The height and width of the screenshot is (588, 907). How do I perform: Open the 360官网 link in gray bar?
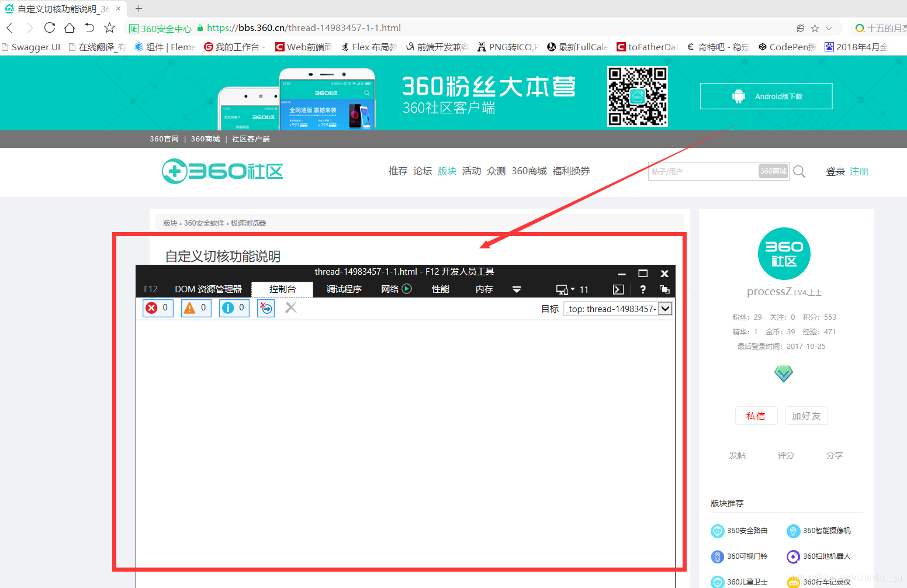[x=164, y=139]
